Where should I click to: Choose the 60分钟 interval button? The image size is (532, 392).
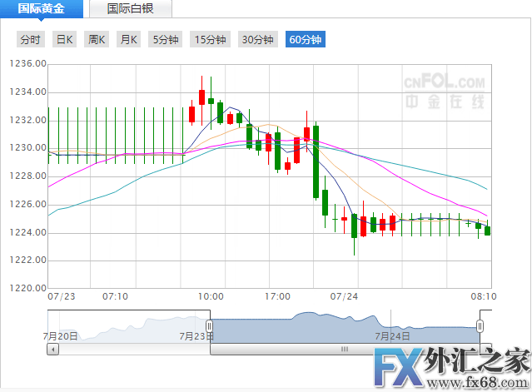point(306,39)
